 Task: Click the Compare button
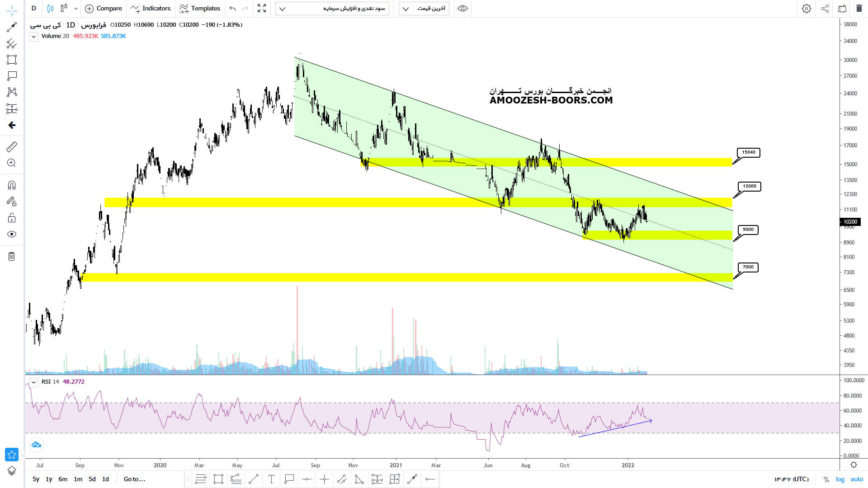tap(104, 9)
